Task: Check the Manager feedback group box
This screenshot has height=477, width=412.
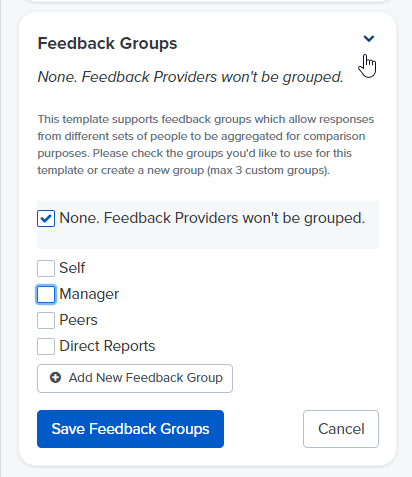Action: (x=46, y=295)
